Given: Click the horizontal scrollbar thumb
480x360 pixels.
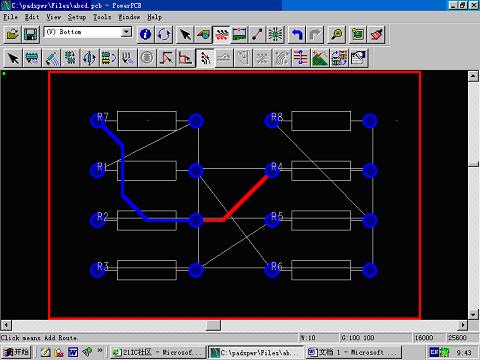Looking at the screenshot, I should (x=213, y=325).
